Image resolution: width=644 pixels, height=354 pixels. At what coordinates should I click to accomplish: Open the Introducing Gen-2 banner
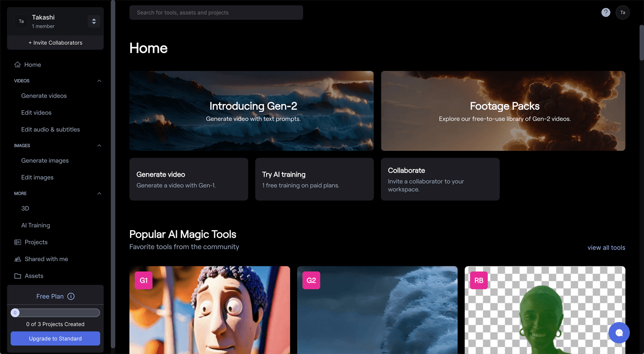(x=251, y=111)
